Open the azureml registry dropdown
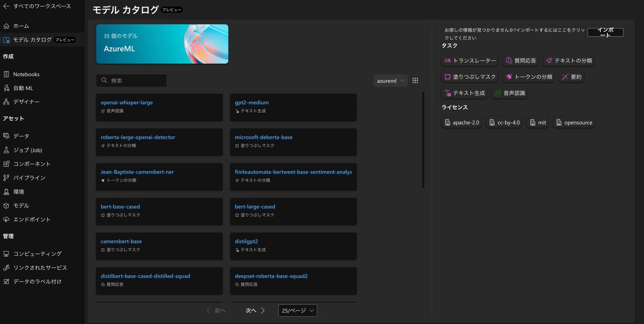 (391, 81)
